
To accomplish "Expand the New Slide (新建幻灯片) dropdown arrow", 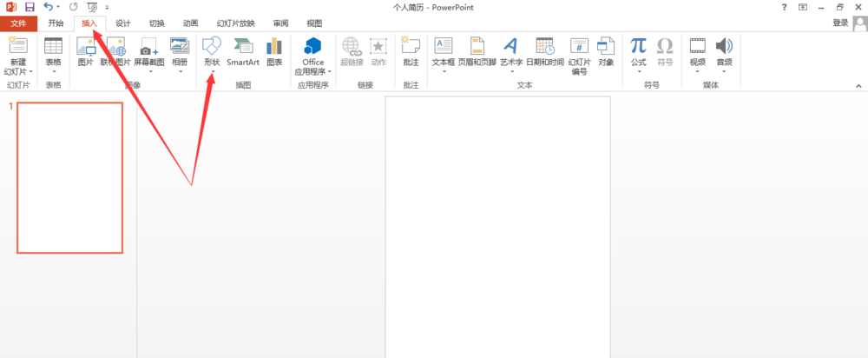I will pos(31,72).
